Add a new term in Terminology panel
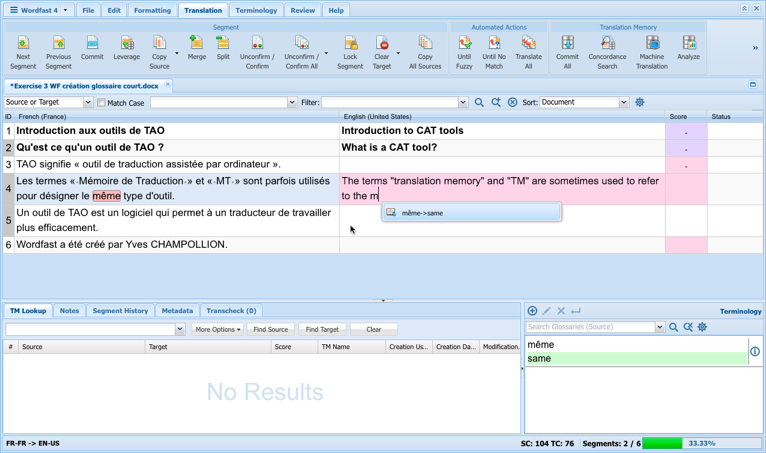Screen dimensions: 766x453 tap(532, 311)
